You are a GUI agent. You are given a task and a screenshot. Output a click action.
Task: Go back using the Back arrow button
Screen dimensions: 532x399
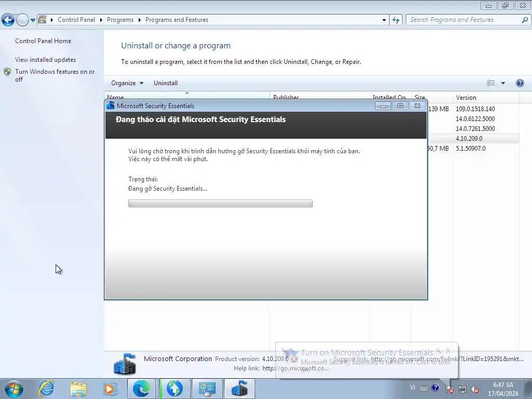pos(8,20)
